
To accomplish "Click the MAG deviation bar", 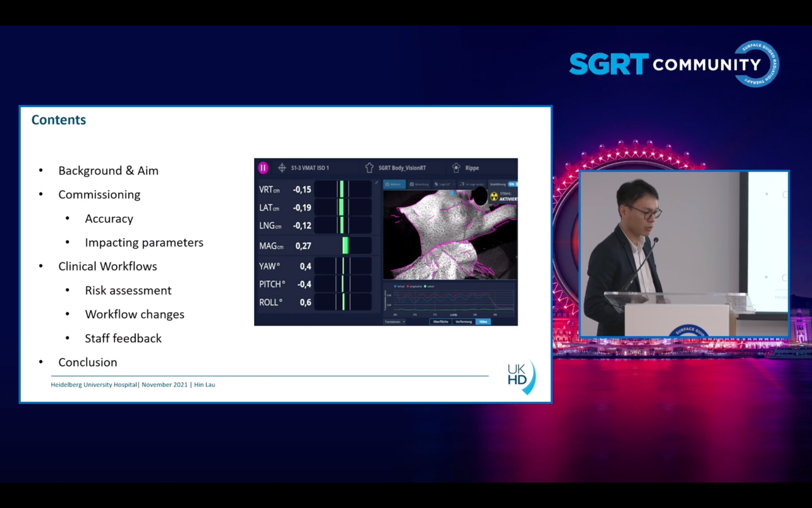I will pos(345,246).
